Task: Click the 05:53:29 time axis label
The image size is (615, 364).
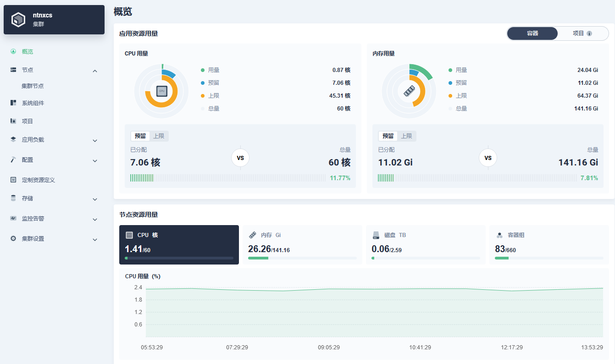Action: pos(152,347)
